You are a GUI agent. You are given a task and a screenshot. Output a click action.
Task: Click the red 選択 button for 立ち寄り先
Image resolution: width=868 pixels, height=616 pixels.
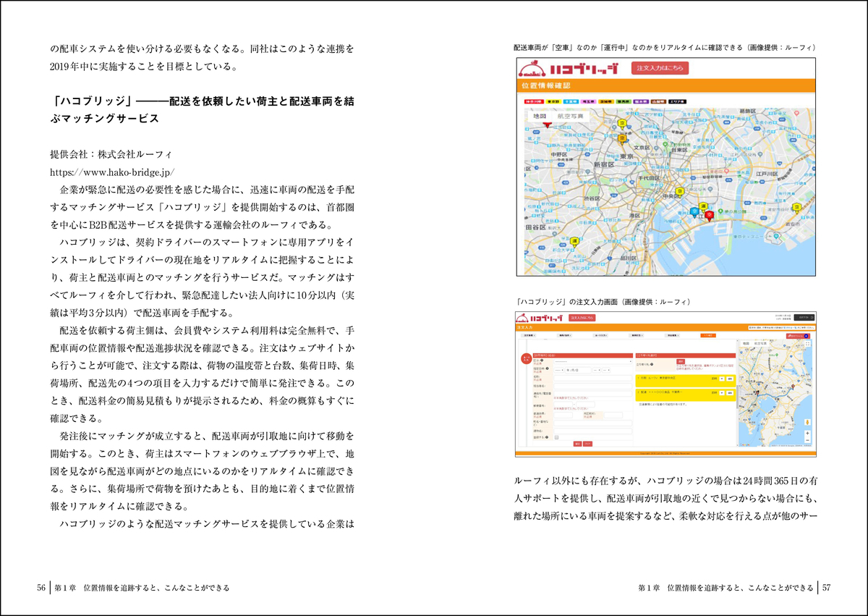(x=681, y=361)
